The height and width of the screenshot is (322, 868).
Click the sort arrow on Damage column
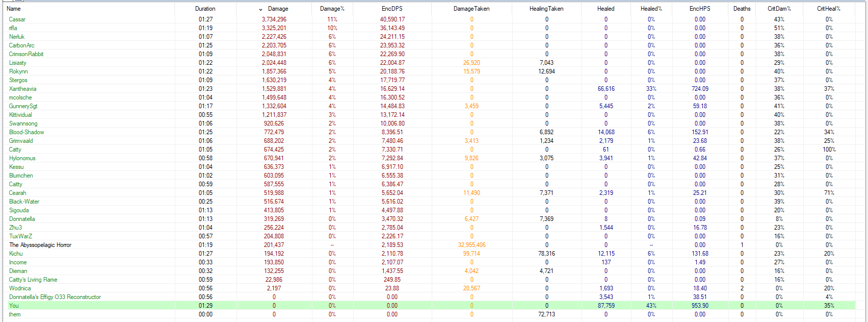click(261, 9)
